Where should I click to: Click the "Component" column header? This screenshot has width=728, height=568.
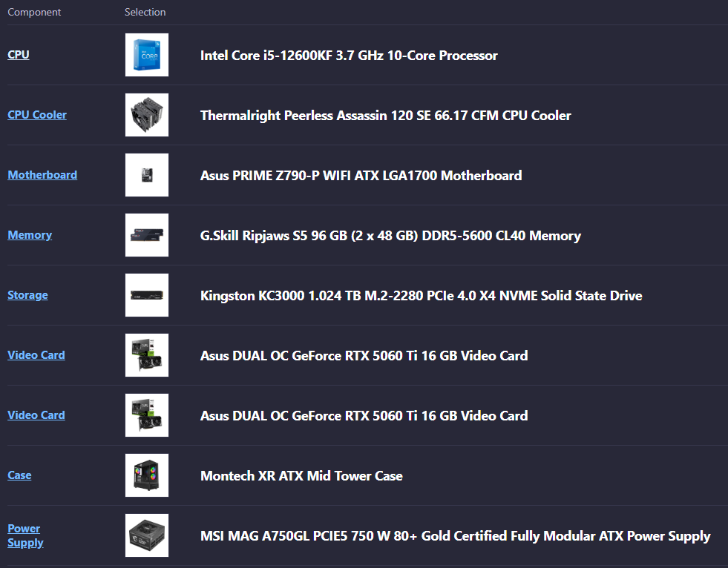coord(34,12)
